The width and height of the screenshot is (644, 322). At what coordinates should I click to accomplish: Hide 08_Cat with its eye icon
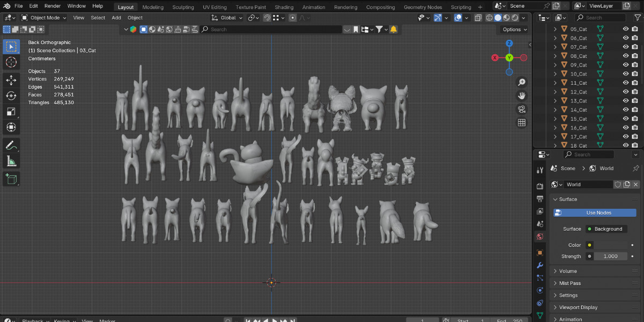coord(626,56)
